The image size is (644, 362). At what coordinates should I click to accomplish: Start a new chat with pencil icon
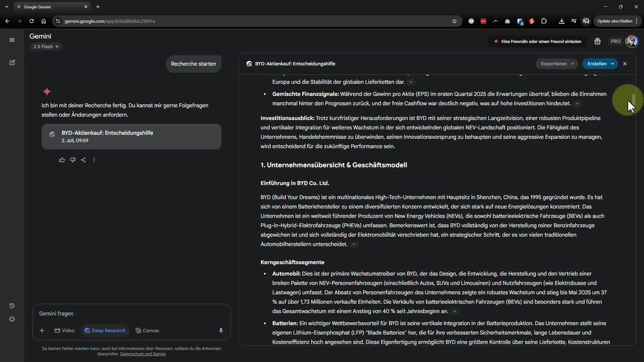pyautogui.click(x=12, y=63)
